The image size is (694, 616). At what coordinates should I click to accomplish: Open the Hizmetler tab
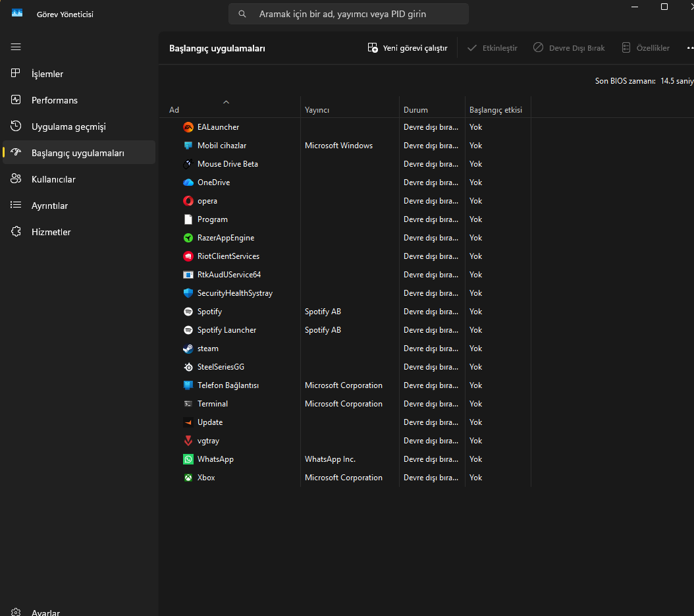click(79, 232)
